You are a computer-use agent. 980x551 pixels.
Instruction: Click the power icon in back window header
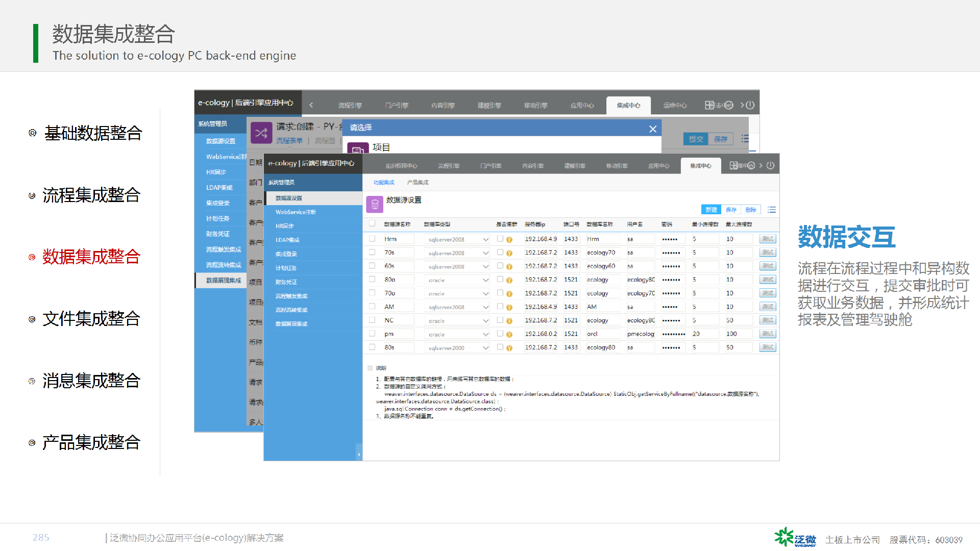[x=750, y=105]
